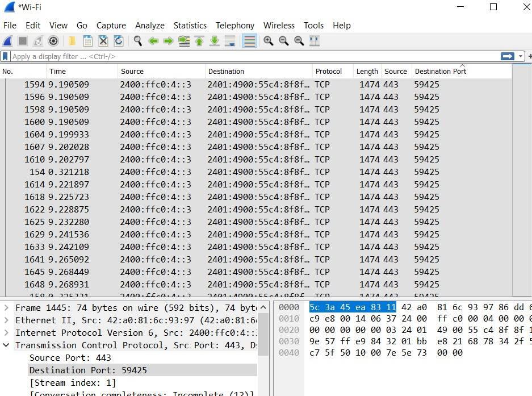
Task: Reload this capture file
Action: [x=119, y=41]
